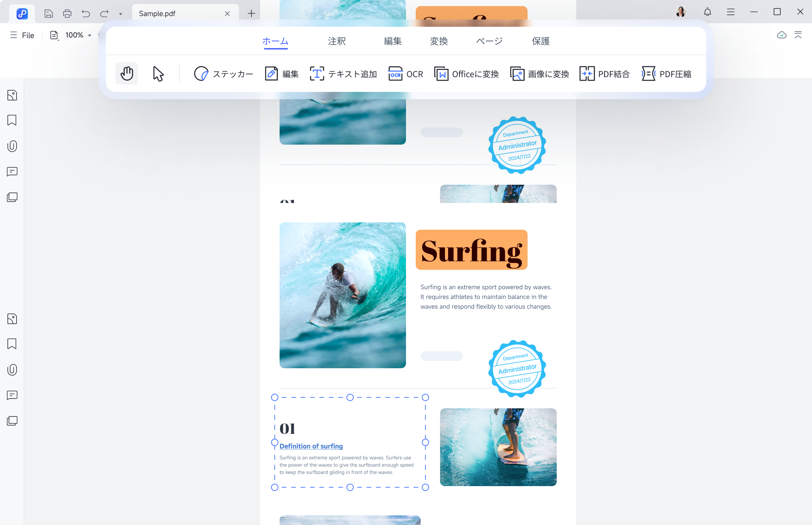Click the page view icon beside File
Image resolution: width=812 pixels, height=525 pixels.
(x=54, y=35)
